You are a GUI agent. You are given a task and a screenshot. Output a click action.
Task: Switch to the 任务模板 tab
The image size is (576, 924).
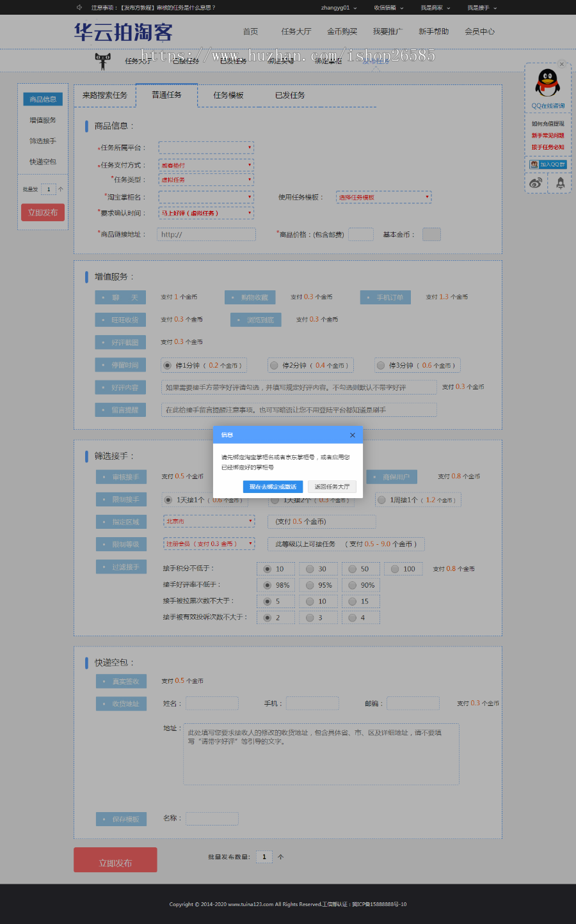pyautogui.click(x=228, y=95)
